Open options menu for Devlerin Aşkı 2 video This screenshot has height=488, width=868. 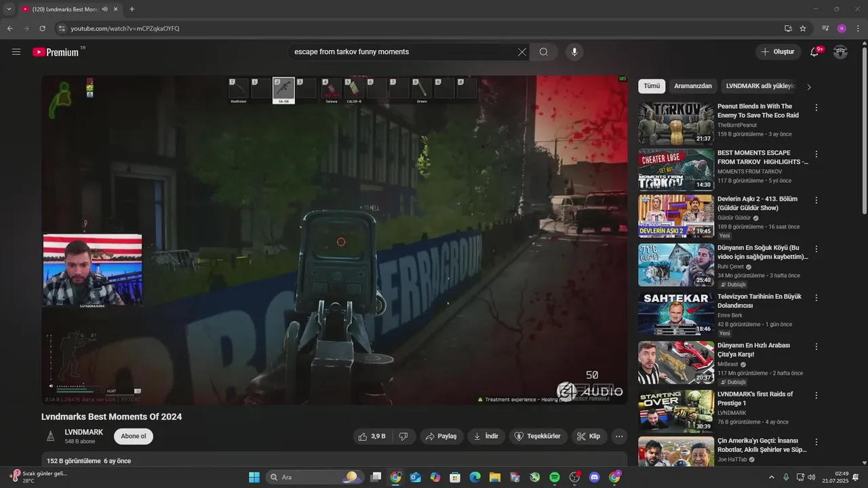816,201
